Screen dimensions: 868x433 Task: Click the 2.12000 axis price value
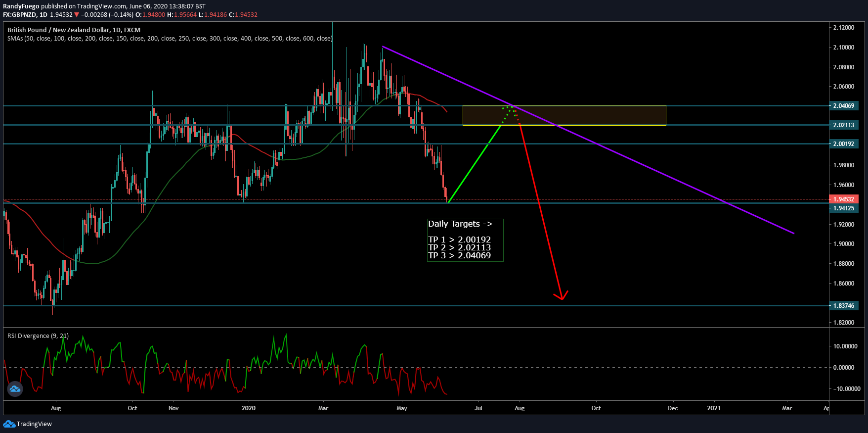[844, 28]
